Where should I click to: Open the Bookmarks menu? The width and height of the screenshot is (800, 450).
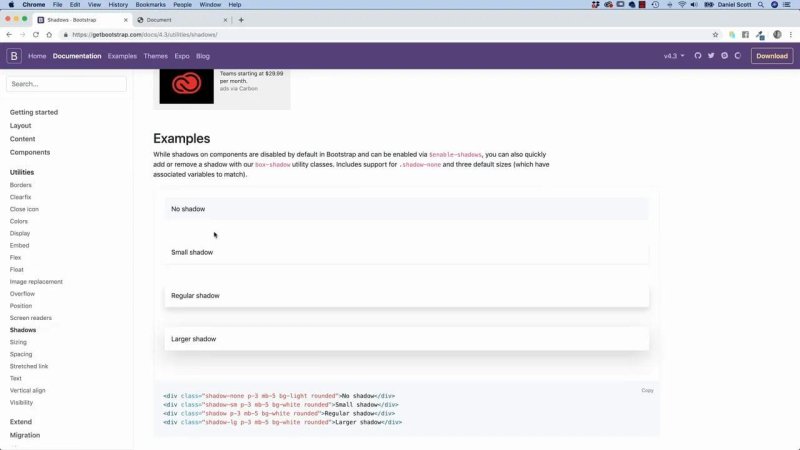coord(151,5)
